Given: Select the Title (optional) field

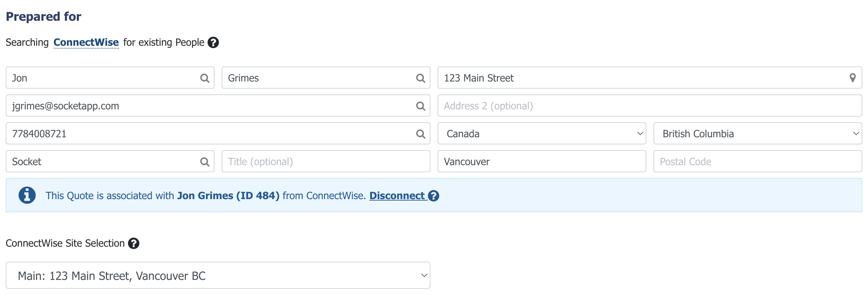Looking at the screenshot, I should coord(326,162).
